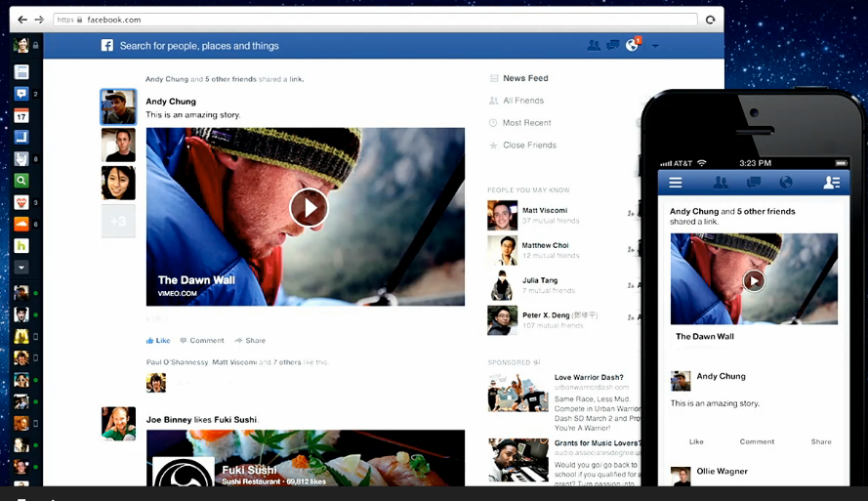Screen dimensions: 868x501
Task: Open messages icon in the desktop header
Action: (613, 45)
